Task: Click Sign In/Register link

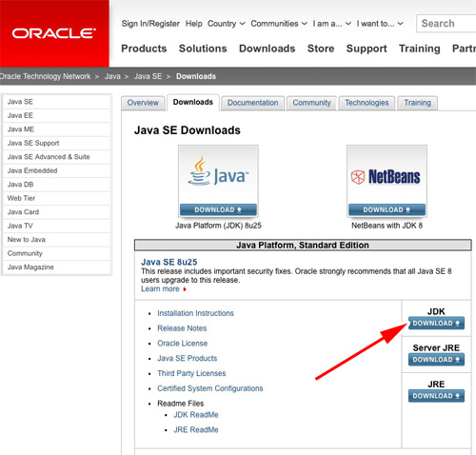Action: pos(150,24)
